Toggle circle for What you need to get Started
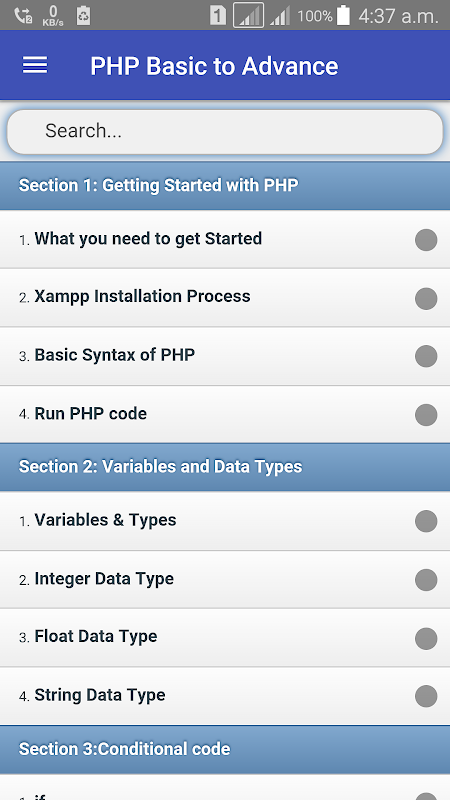This screenshot has width=450, height=800. click(426, 240)
